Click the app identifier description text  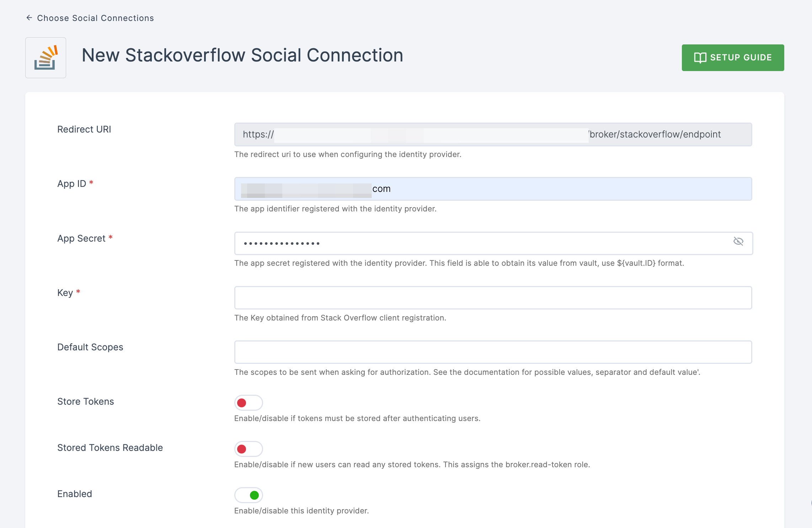tap(335, 209)
